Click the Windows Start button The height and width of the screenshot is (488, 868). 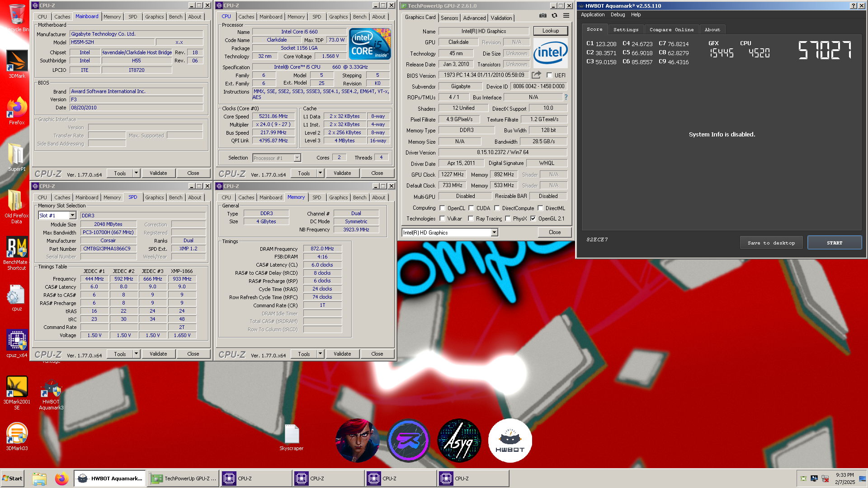[x=12, y=479]
